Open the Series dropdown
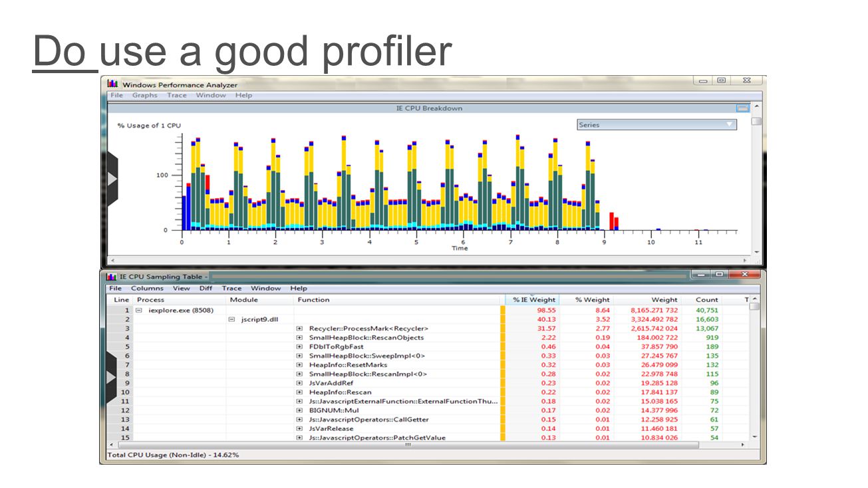This screenshot has height=488, width=868. pos(656,124)
